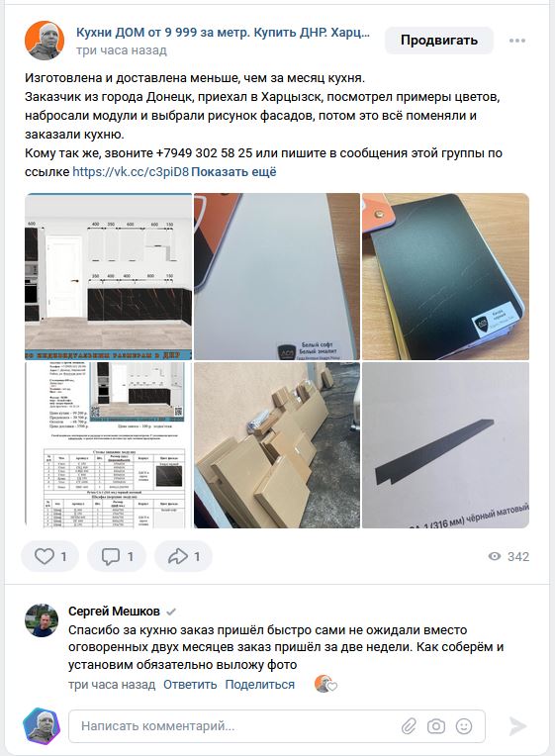
Task: Open comments via speech bubble icon
Action: [x=116, y=556]
